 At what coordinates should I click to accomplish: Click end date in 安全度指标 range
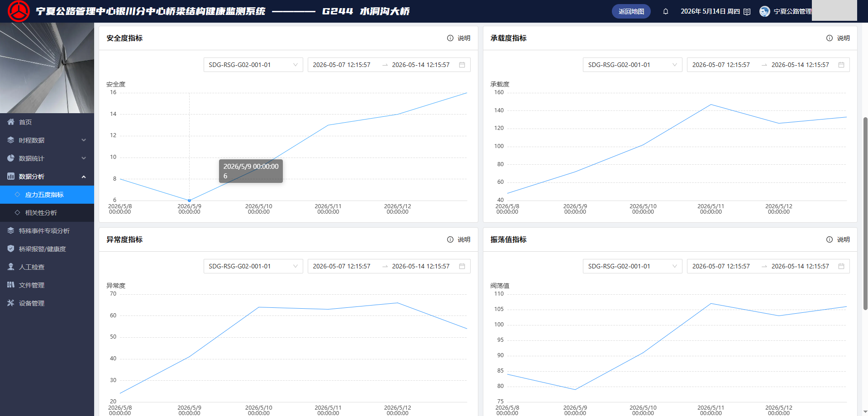click(421, 65)
